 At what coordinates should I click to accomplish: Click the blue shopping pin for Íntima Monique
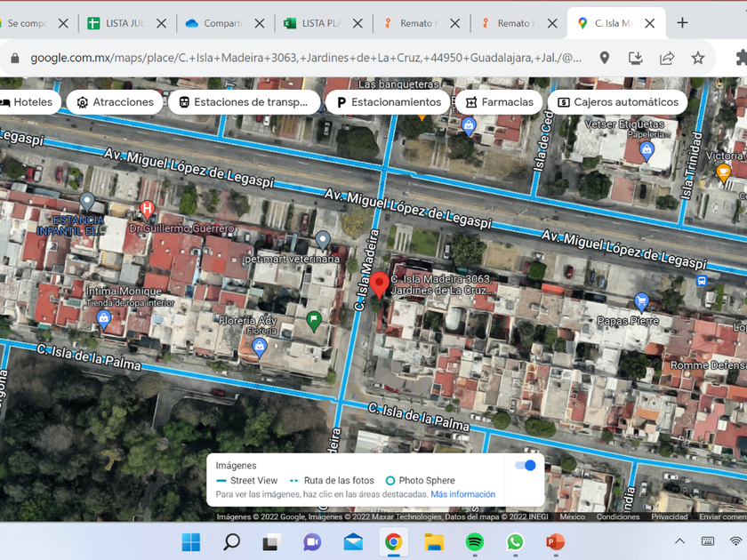click(x=103, y=319)
